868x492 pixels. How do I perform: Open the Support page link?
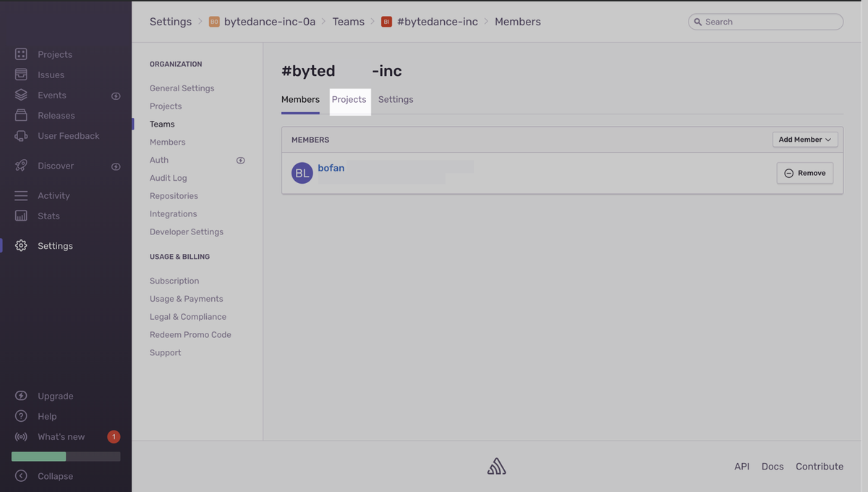(166, 353)
